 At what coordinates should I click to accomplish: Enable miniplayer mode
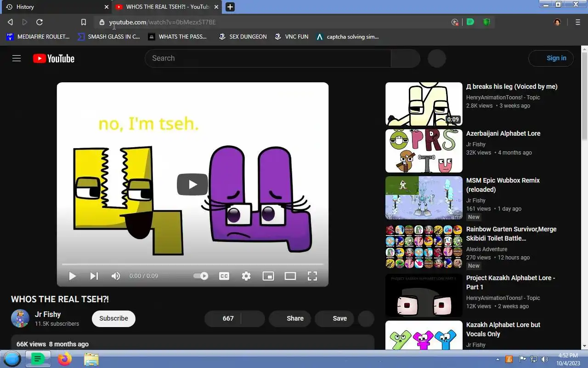(268, 276)
